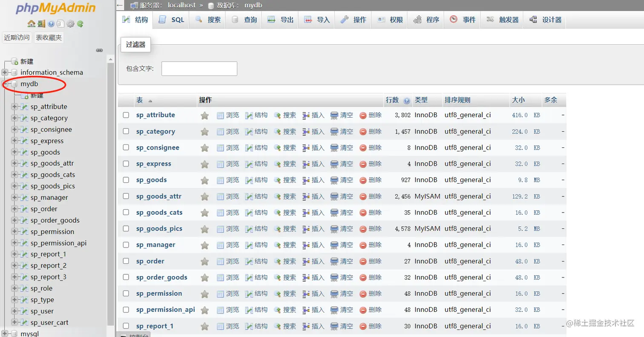Click the back arrow beside server breadcrumb
This screenshot has width=644, height=337.
120,5
